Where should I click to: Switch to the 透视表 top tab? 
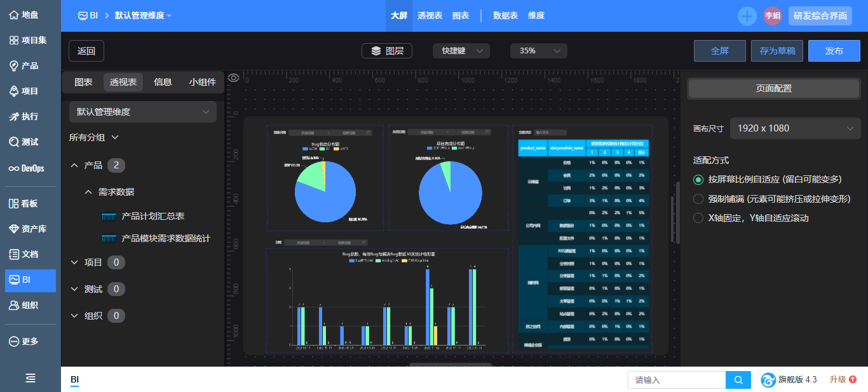pos(430,16)
